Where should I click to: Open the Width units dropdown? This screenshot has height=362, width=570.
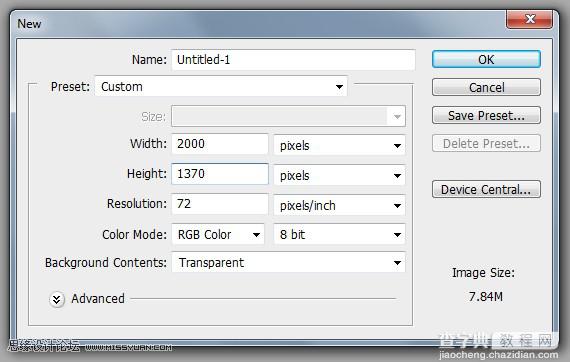(339, 145)
